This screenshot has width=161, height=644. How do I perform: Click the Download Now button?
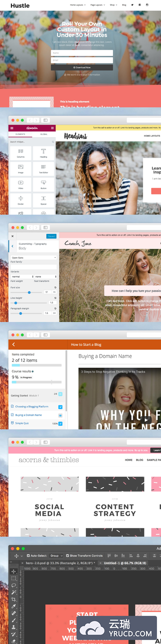[x=82, y=68]
